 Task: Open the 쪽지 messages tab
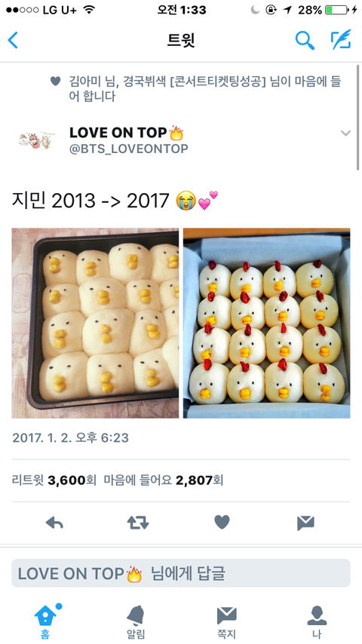(x=226, y=621)
